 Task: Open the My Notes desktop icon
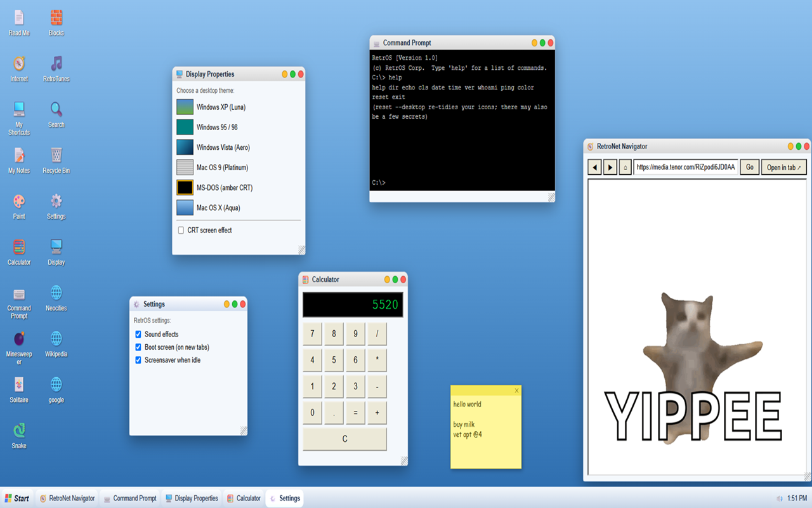(x=19, y=160)
